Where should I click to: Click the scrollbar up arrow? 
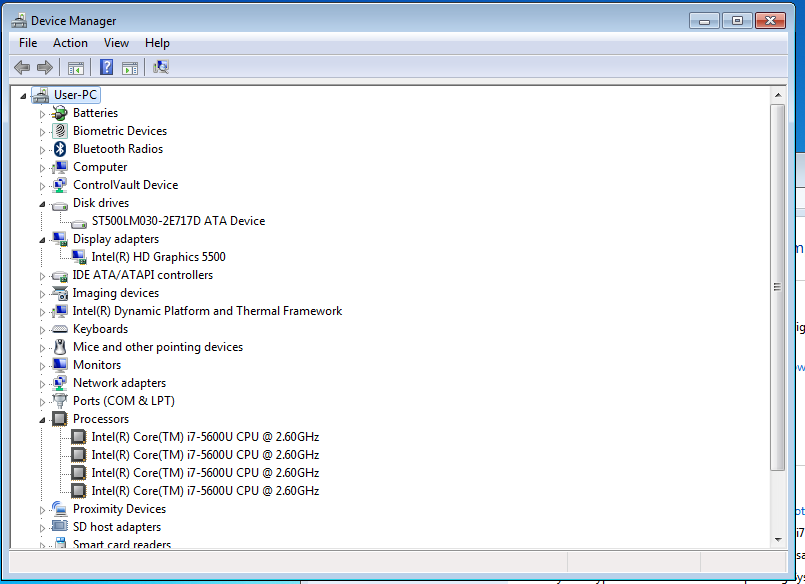click(778, 95)
